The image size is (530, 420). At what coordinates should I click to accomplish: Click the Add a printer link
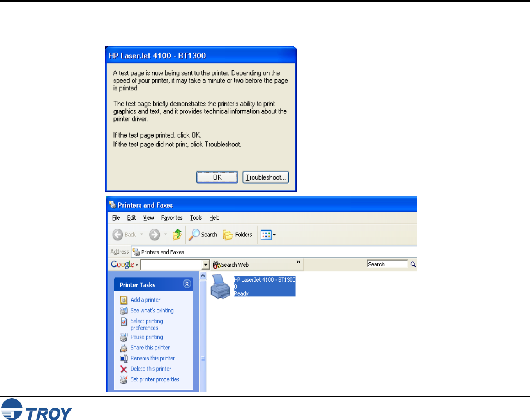[145, 300]
